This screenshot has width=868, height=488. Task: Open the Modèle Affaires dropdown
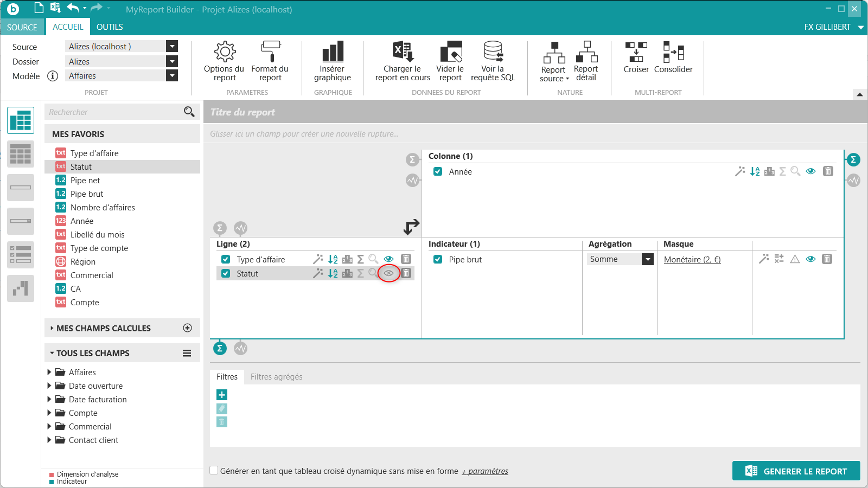172,76
